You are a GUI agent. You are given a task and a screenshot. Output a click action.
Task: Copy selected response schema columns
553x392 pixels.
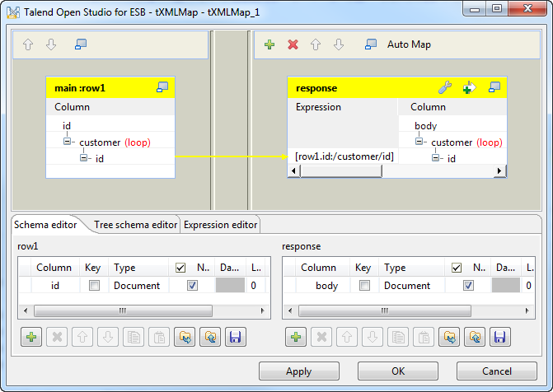click(x=398, y=337)
